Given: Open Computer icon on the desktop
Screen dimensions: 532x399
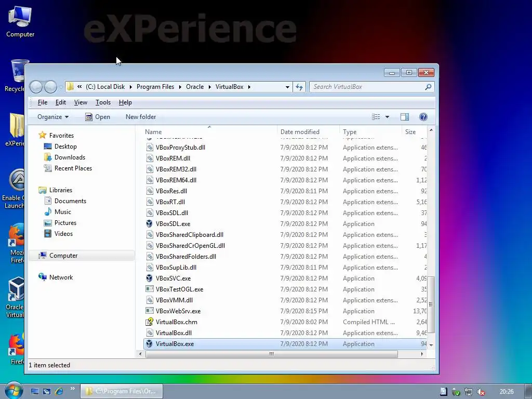Looking at the screenshot, I should pyautogui.click(x=20, y=21).
